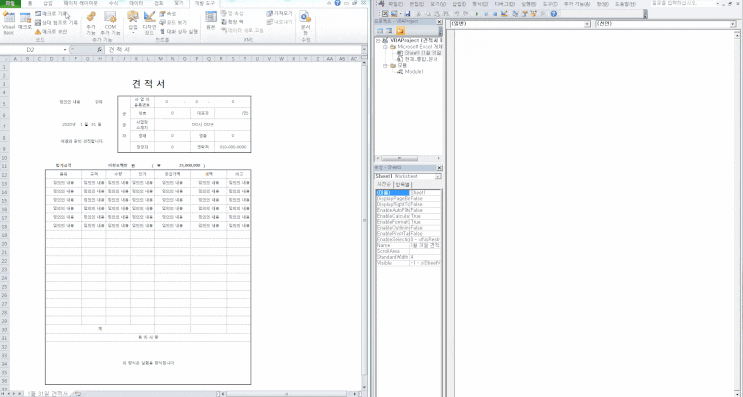The image size is (743, 397).
Task: Switch to the Review ribbon tab
Action: point(159,3)
